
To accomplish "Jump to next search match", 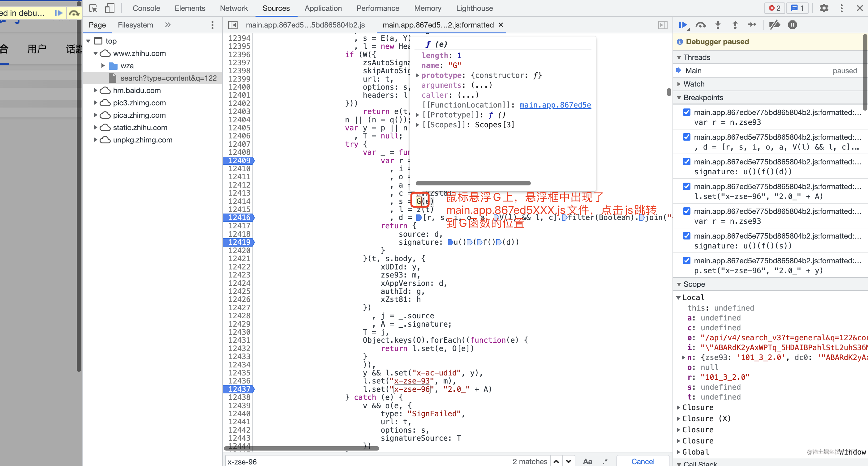I will coord(569,461).
